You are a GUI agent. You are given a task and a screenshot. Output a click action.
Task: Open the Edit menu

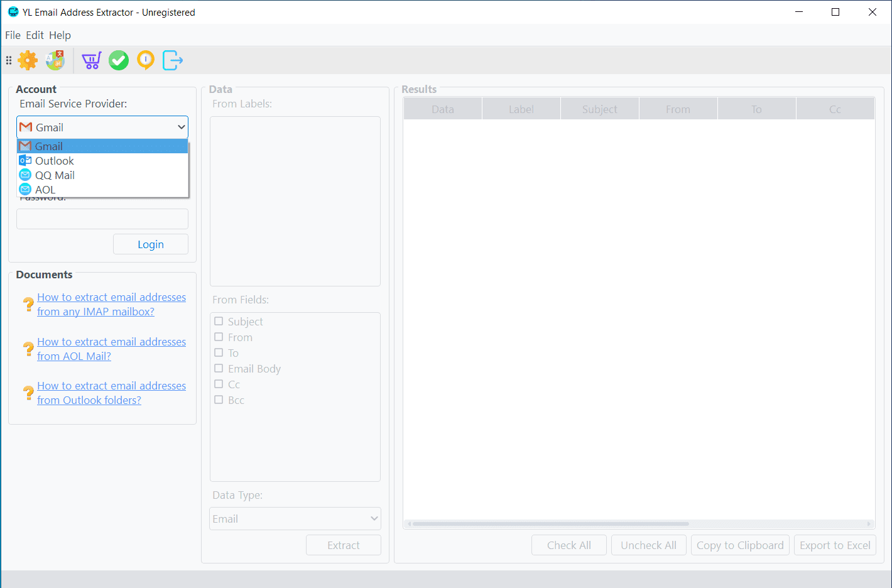click(35, 35)
